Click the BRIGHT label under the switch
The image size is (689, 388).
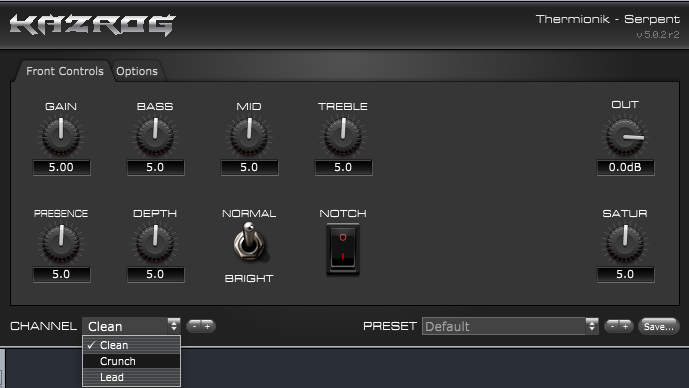249,279
